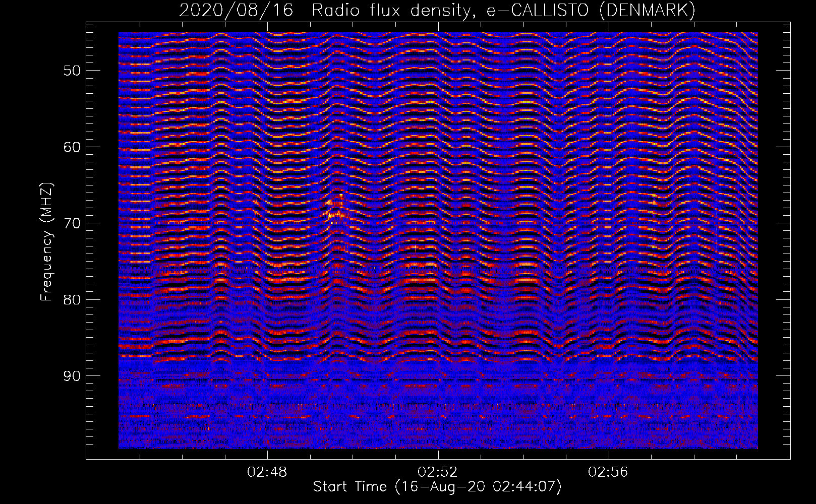This screenshot has width=816, height=504.
Task: Click the 80 frequency tick label
Action: pyautogui.click(x=72, y=299)
